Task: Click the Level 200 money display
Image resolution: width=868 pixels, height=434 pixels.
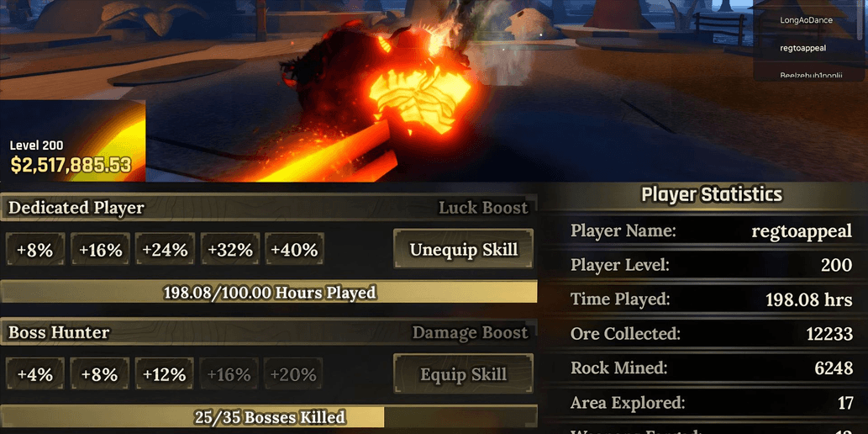Action: [72, 157]
